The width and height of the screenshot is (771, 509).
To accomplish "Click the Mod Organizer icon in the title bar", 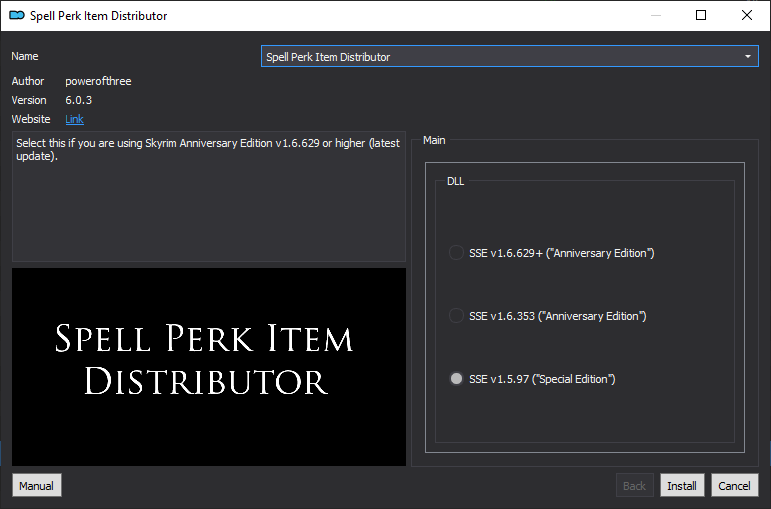I will tap(17, 15).
